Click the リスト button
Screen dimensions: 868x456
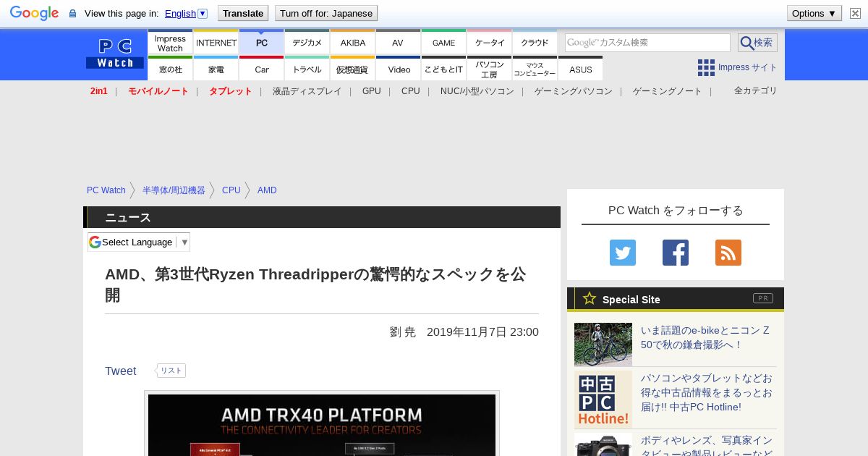pyautogui.click(x=171, y=371)
